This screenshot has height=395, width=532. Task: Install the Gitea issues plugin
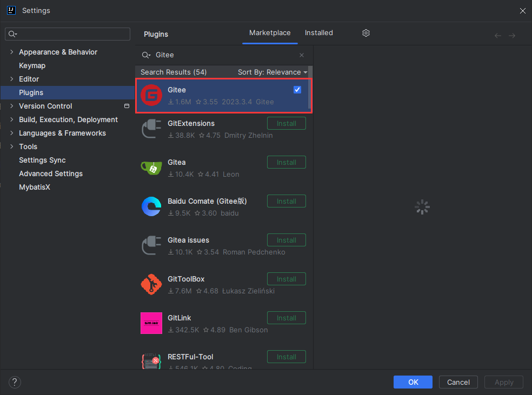point(287,240)
